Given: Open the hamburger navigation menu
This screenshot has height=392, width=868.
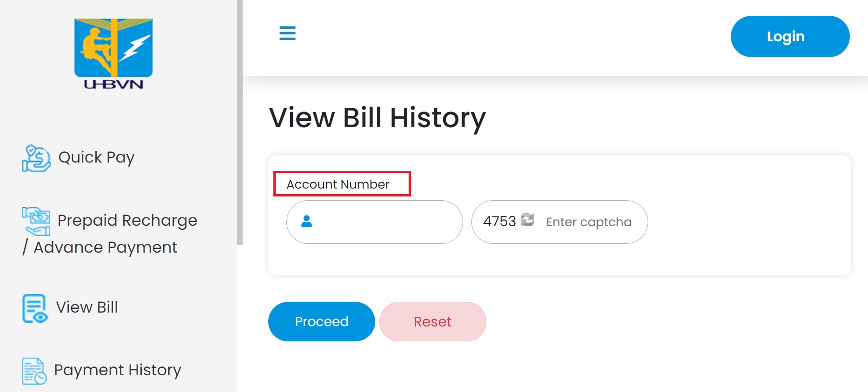Looking at the screenshot, I should (x=287, y=33).
